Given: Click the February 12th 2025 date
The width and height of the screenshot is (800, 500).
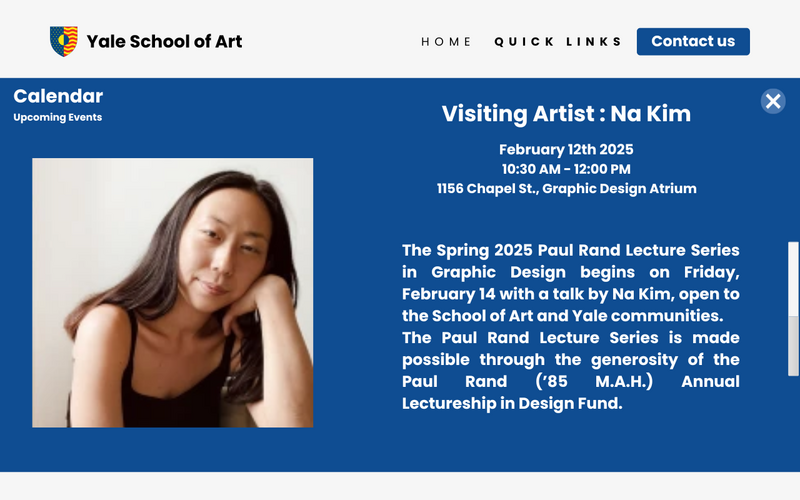Looking at the screenshot, I should pyautogui.click(x=566, y=150).
